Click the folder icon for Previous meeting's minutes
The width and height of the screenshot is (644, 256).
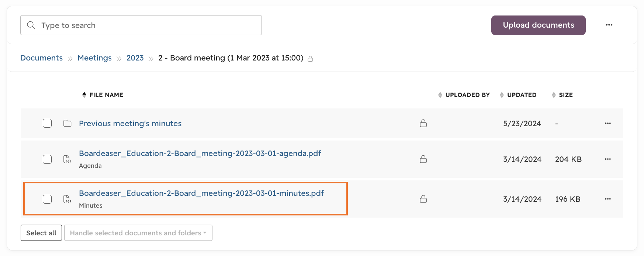coord(67,123)
